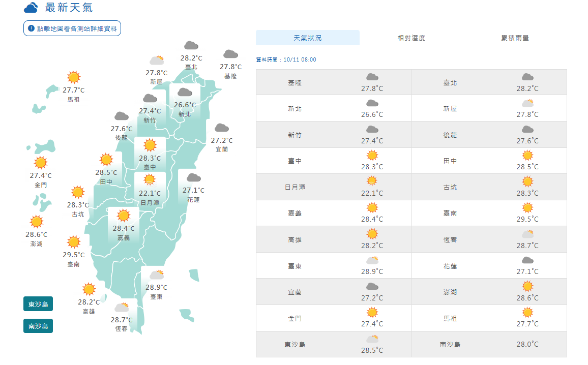This screenshot has height=365, width=588.
Task: Click the cloud icon for 基隆 on map
Action: point(230,54)
